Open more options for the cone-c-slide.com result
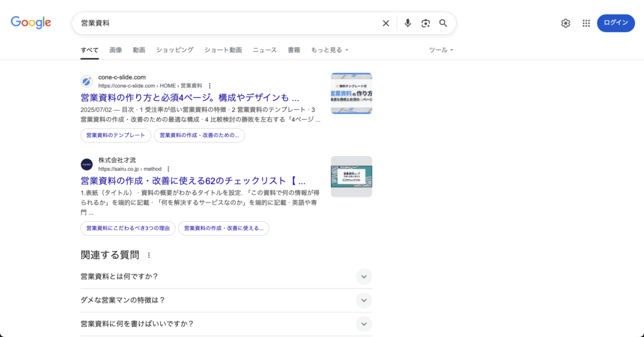 tap(209, 86)
